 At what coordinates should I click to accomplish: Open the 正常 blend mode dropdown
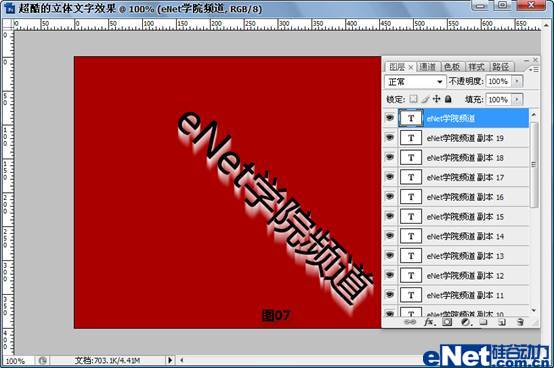click(415, 82)
